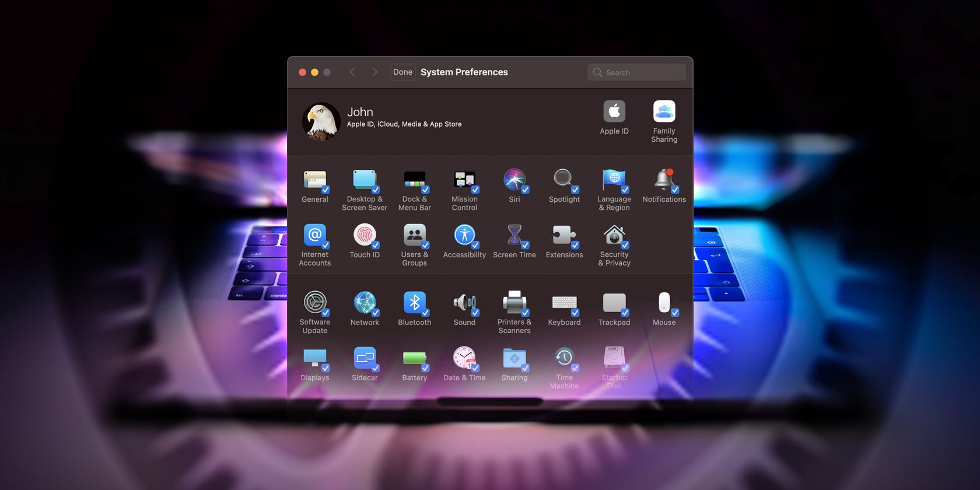980x490 pixels.
Task: Open Notifications bell icon
Action: tap(664, 180)
